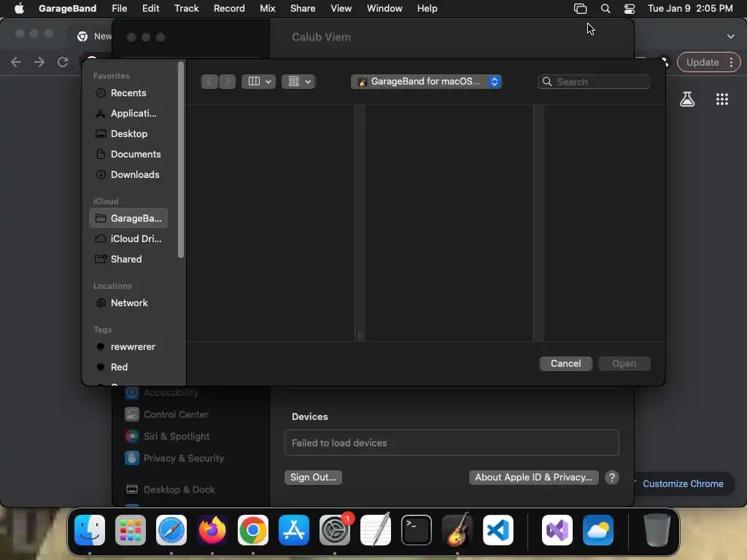This screenshot has width=747, height=560.
Task: Open the Window menu
Action: point(384,8)
